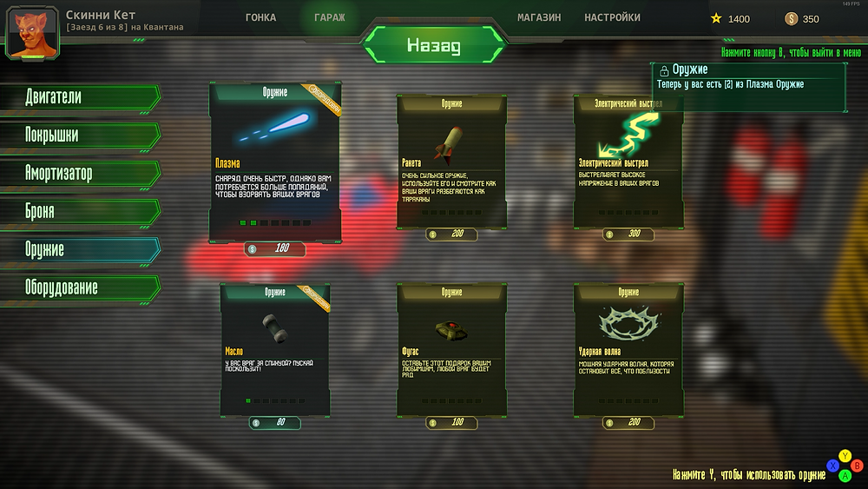This screenshot has height=489, width=868.
Task: Select the Ракета rocket icon
Action: [x=450, y=145]
